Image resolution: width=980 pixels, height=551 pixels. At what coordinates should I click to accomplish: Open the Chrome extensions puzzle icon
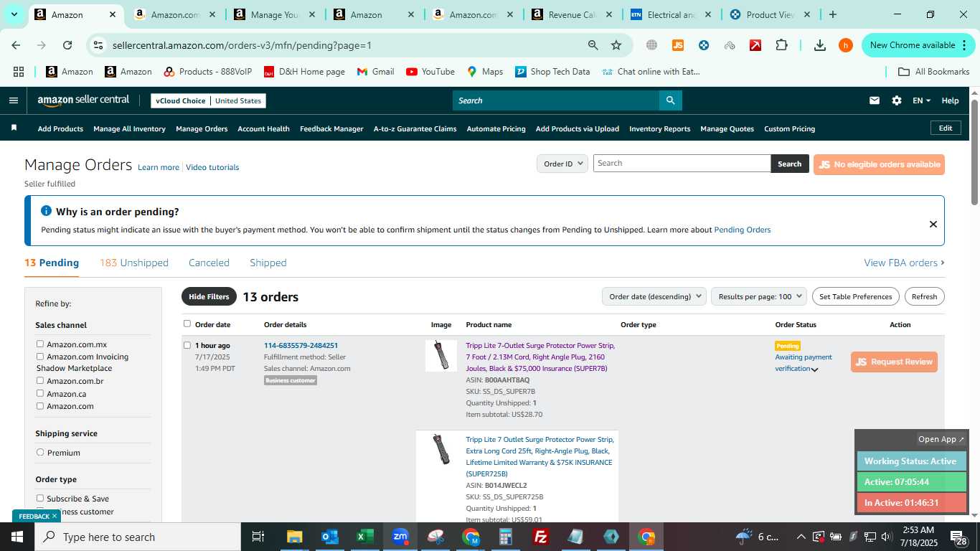click(x=781, y=45)
